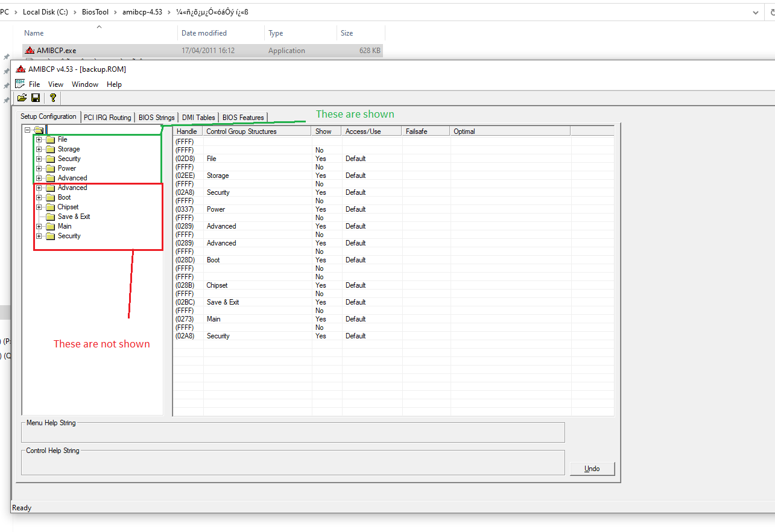Image resolution: width=775 pixels, height=532 pixels.
Task: Expand the Boot tree node
Action: click(39, 197)
